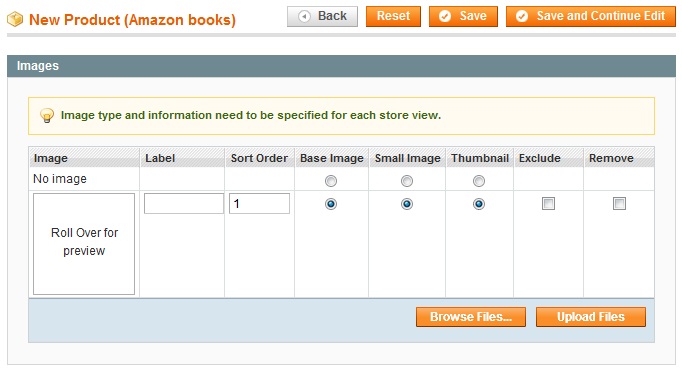
Task: Choose uploaded image as Thumbnail
Action: [x=479, y=204]
